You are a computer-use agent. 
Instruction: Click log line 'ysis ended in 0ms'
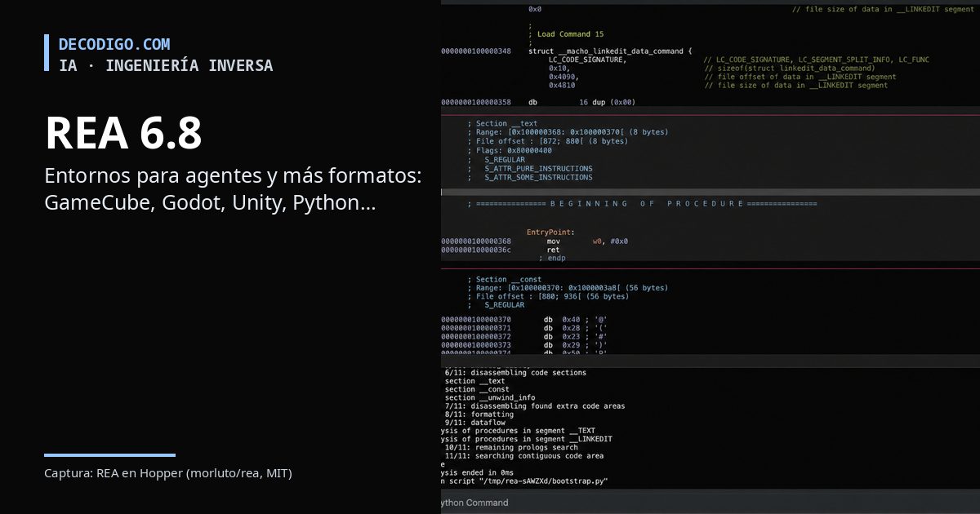tap(478, 472)
